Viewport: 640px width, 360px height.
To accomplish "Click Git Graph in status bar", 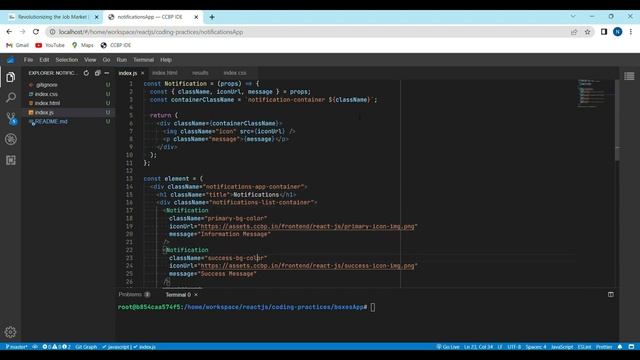I will click(86, 347).
